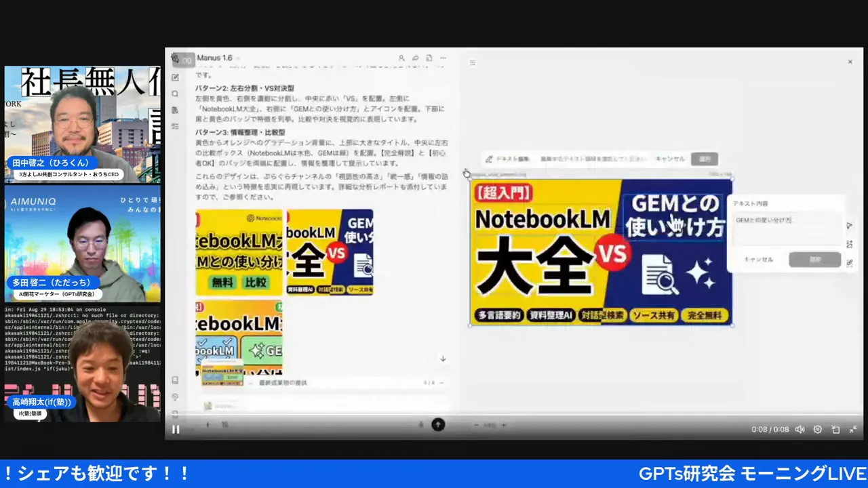Select the search icon in the left sidebar
The height and width of the screenshot is (488, 868).
tap(175, 93)
